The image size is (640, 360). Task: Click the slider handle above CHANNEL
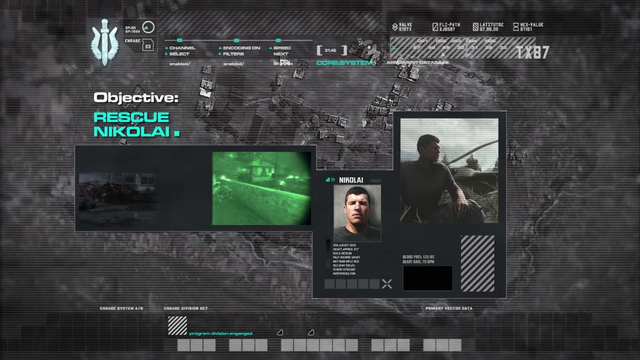click(x=180, y=40)
